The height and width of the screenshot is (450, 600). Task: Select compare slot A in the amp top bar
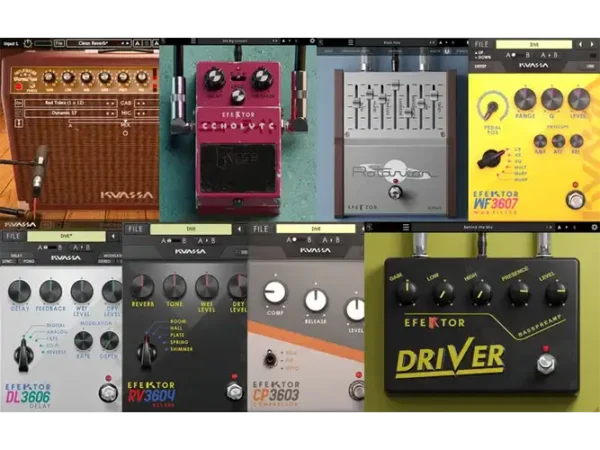click(x=137, y=43)
